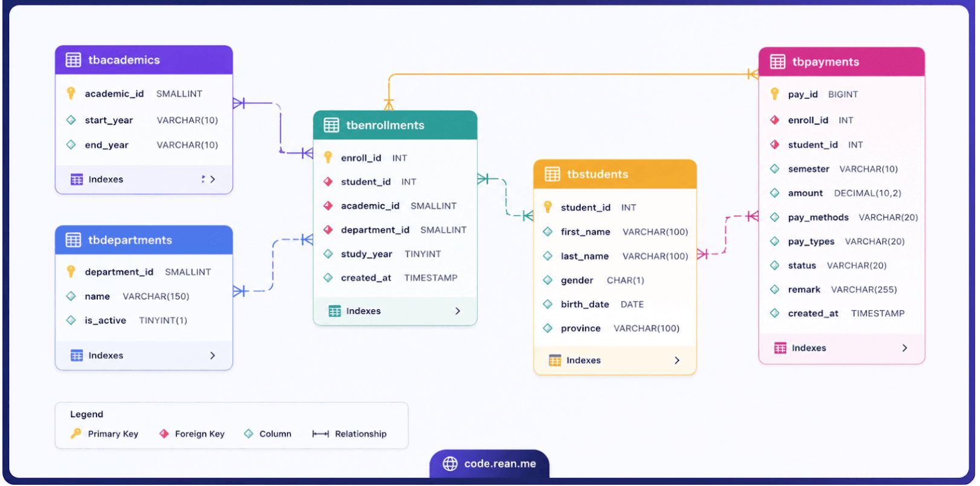Click the amount column diamond icon
This screenshot has width=980, height=486.
(775, 193)
